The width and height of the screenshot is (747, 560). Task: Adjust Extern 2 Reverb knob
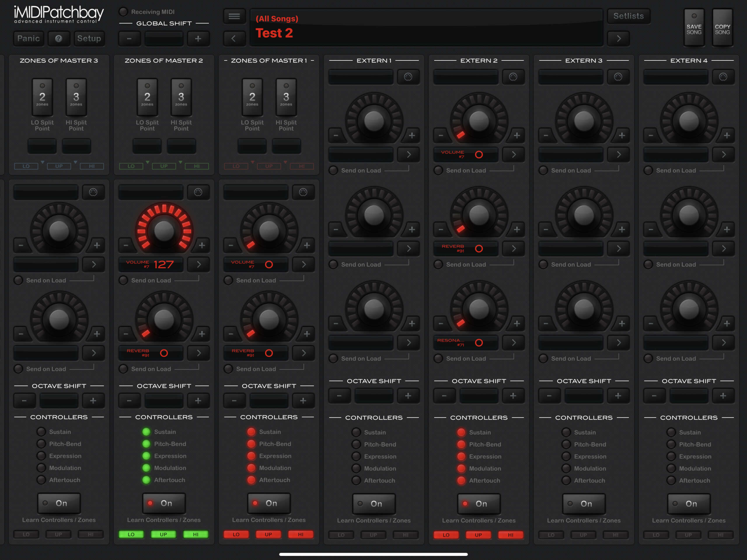[x=479, y=215]
